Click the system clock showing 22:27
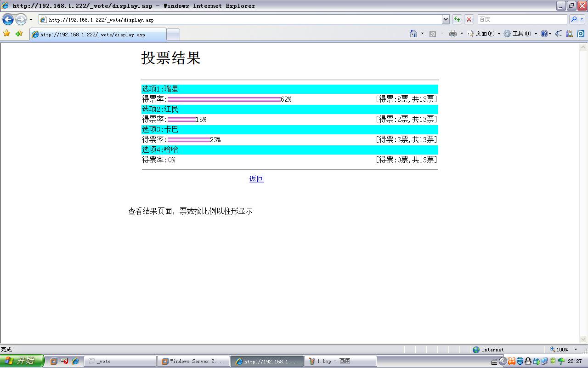The image size is (588, 368). (575, 362)
